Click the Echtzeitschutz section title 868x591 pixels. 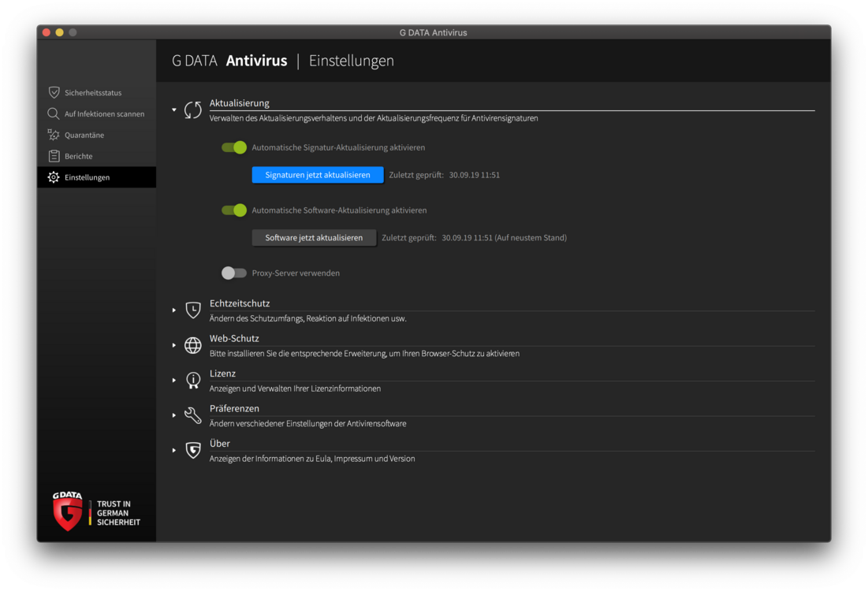[240, 303]
